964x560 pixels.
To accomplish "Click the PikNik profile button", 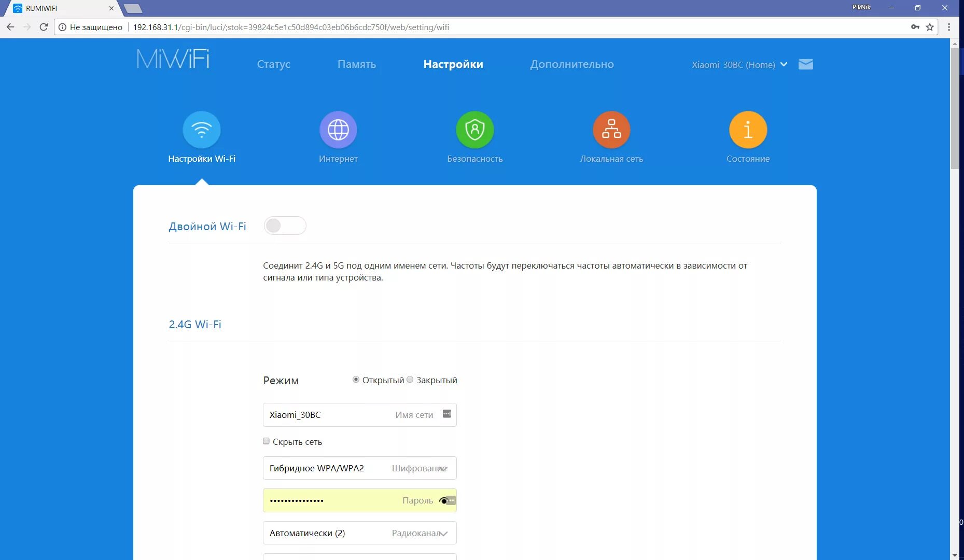I will pos(861,7).
